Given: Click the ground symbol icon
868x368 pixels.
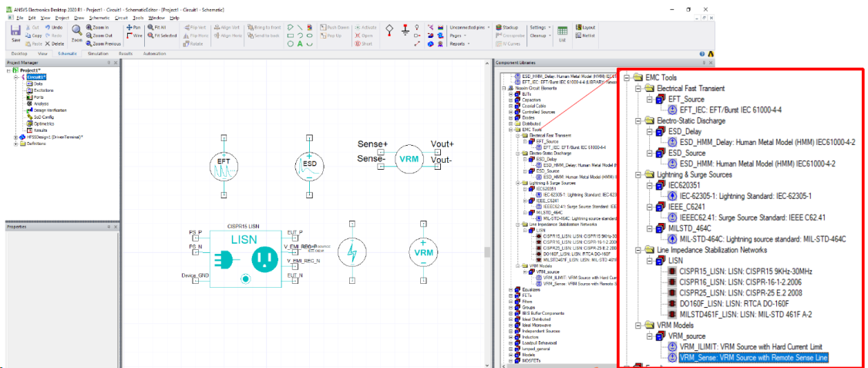Looking at the screenshot, I should (405, 29).
